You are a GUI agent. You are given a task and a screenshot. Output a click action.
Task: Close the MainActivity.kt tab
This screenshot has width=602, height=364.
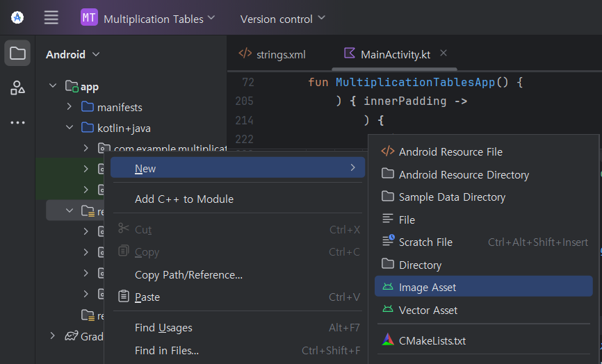point(444,53)
